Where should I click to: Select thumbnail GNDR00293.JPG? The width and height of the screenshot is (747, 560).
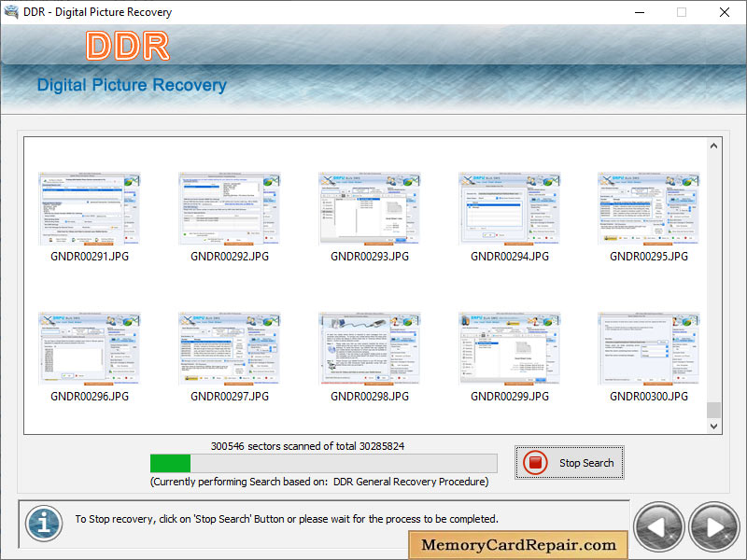(x=370, y=208)
